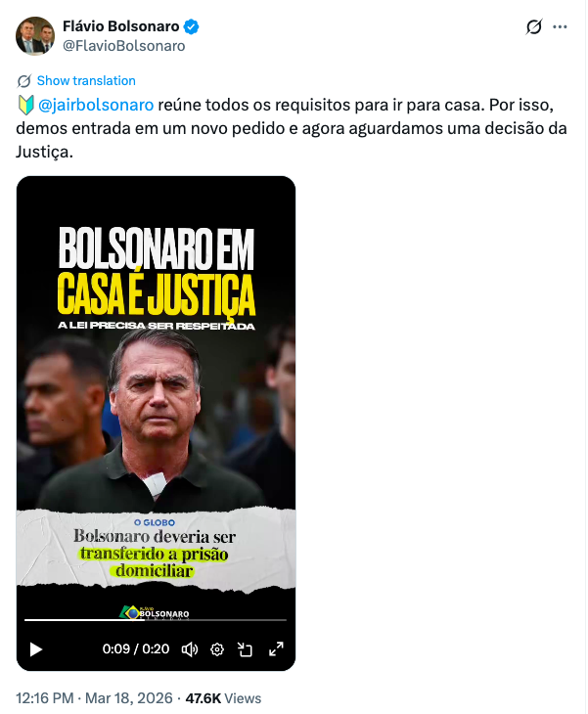Screen dimensions: 588x714
Task: Expand video to fullscreen
Action: (276, 649)
